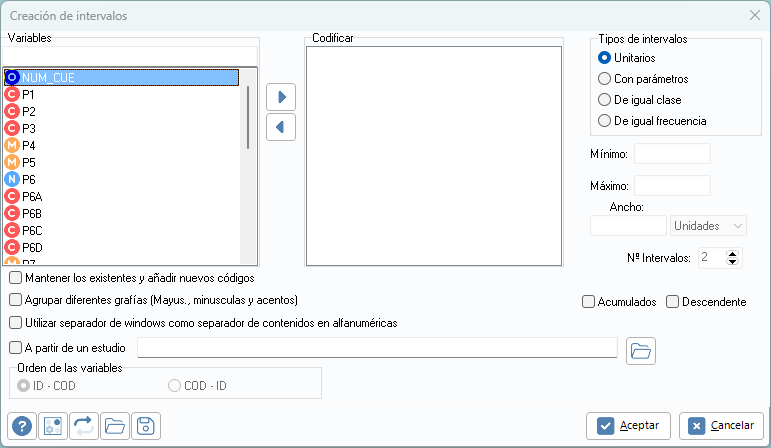Click the open folder icon in bottom toolbar

pyautogui.click(x=115, y=425)
